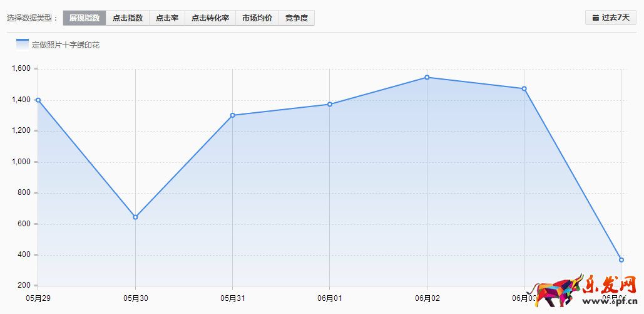Viewport: 644px width, 314px height.
Task: Click the lowest data point at chart's right edge
Action: (x=621, y=259)
